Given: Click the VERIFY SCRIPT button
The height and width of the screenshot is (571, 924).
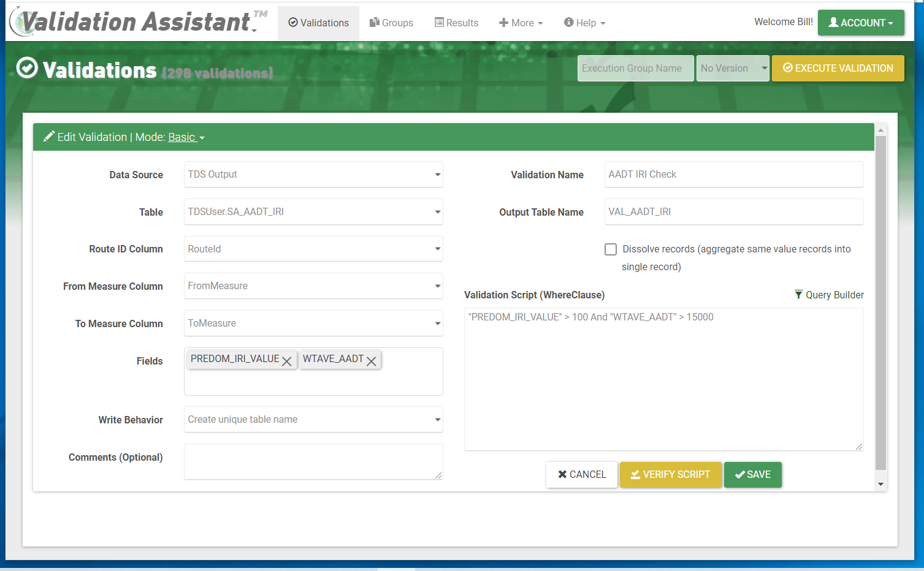Looking at the screenshot, I should (671, 475).
